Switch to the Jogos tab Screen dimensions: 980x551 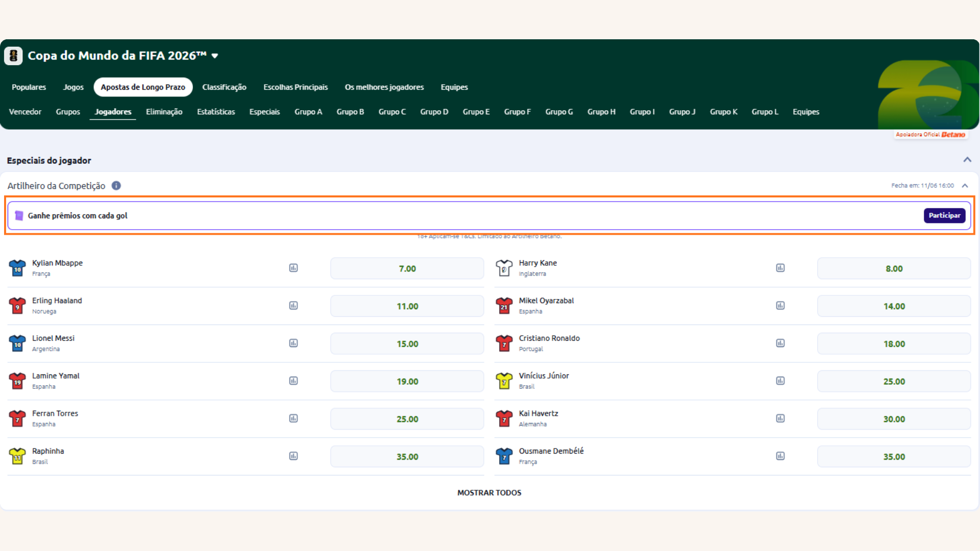tap(73, 87)
